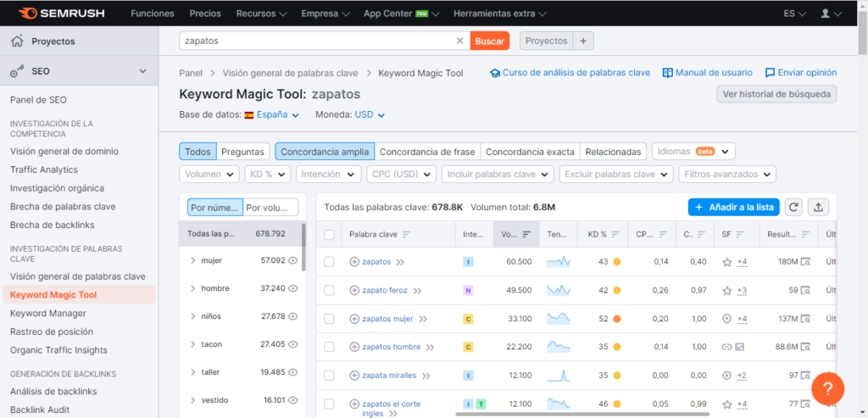Open the Intención filter dropdown
Viewport: 868px width, 418px height.
click(329, 174)
